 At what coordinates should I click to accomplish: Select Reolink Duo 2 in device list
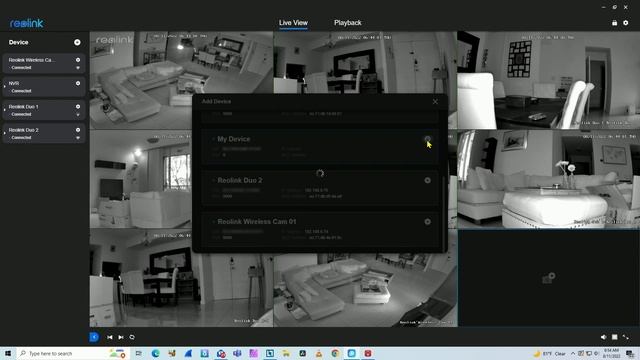44,133
